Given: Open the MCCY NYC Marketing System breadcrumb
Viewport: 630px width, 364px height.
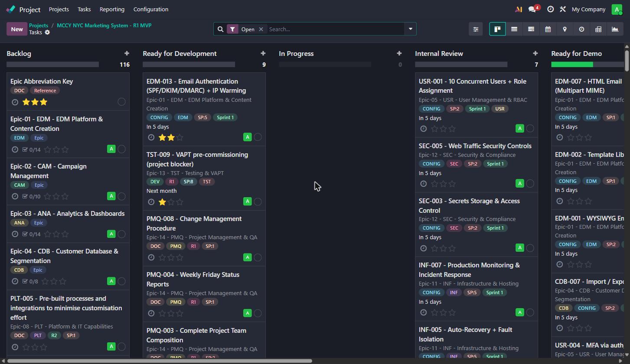Looking at the screenshot, I should (x=104, y=26).
